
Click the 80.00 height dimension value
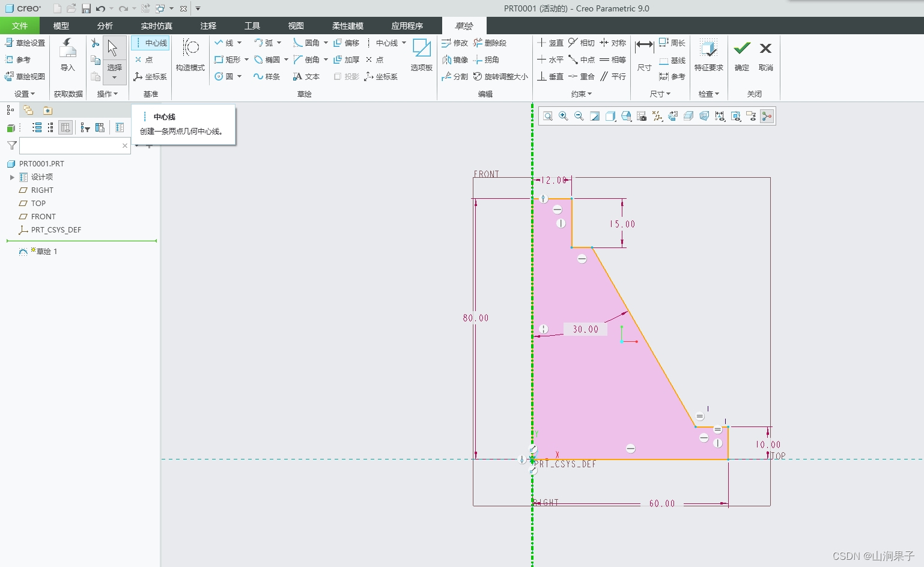tap(476, 318)
